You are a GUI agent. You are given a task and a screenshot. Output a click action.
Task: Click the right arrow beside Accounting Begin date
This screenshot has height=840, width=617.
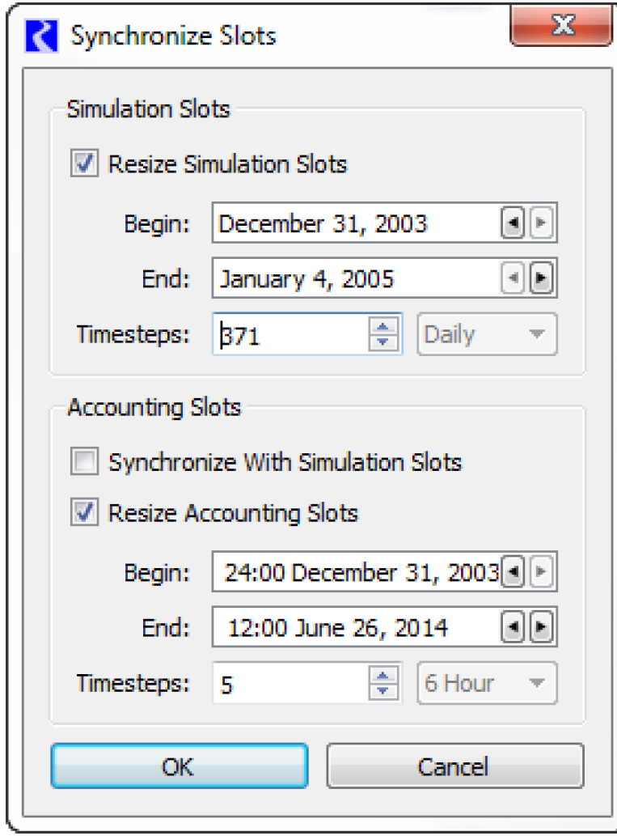pyautogui.click(x=541, y=574)
